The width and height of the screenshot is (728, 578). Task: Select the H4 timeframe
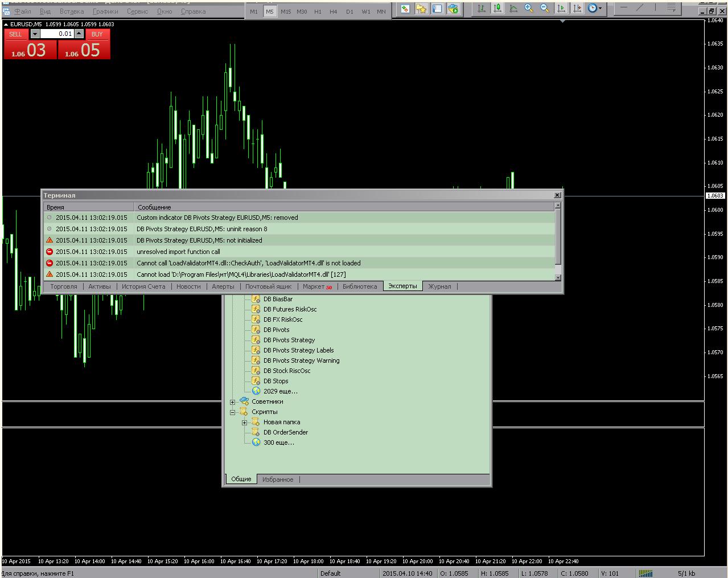point(334,11)
